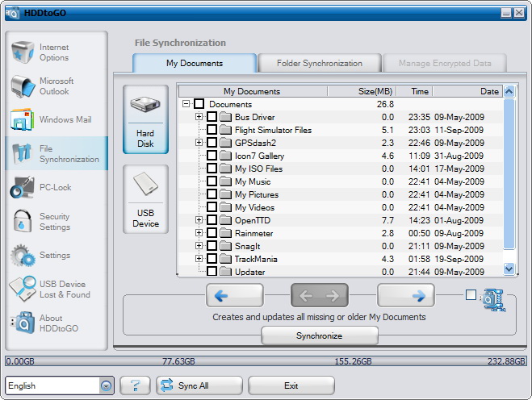The width and height of the screenshot is (532, 400).
Task: Click the disk capacity bar
Action: pyautogui.click(x=266, y=361)
